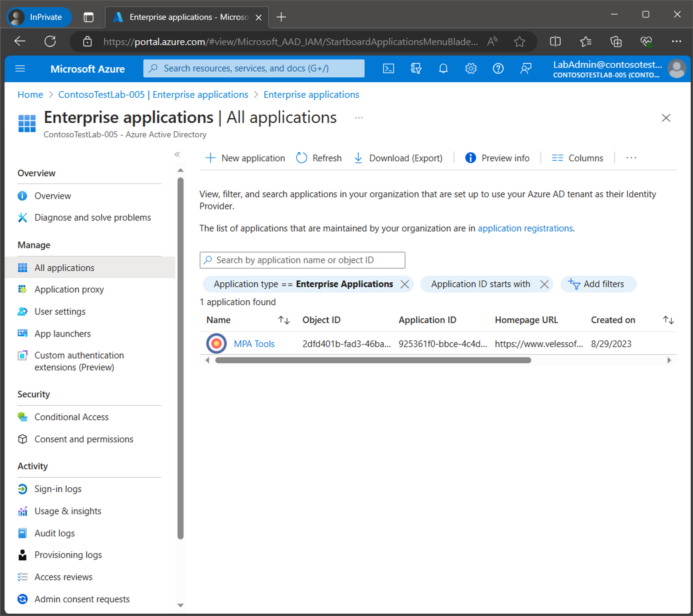Image resolution: width=693 pixels, height=616 pixels.
Task: Refresh the applications list
Action: coord(319,158)
